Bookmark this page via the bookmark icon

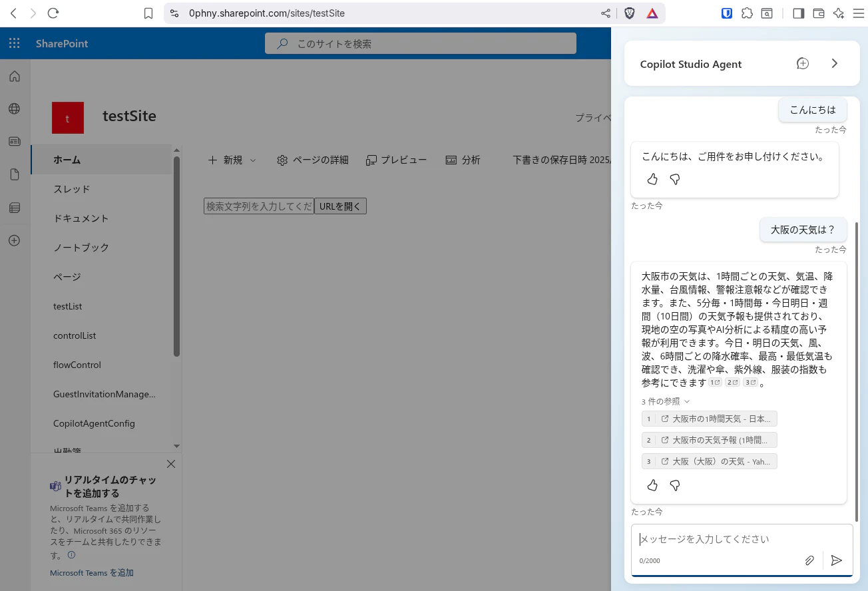click(148, 13)
